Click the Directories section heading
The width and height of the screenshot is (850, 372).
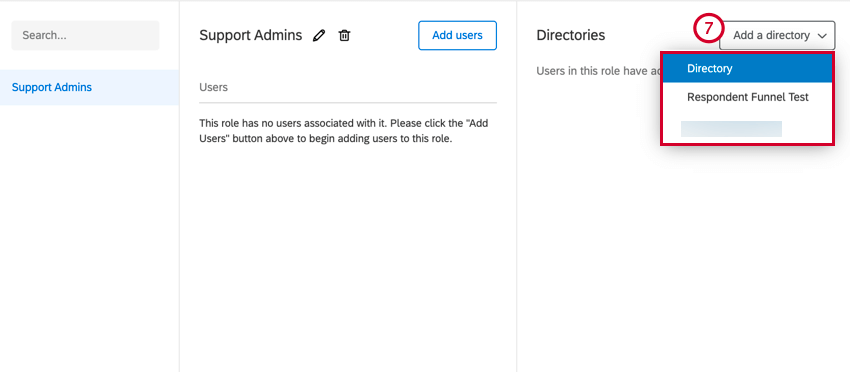coord(570,35)
